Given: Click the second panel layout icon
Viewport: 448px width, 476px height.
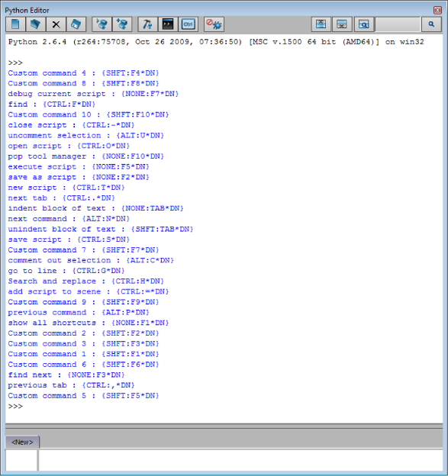Looking at the screenshot, I should [x=342, y=24].
